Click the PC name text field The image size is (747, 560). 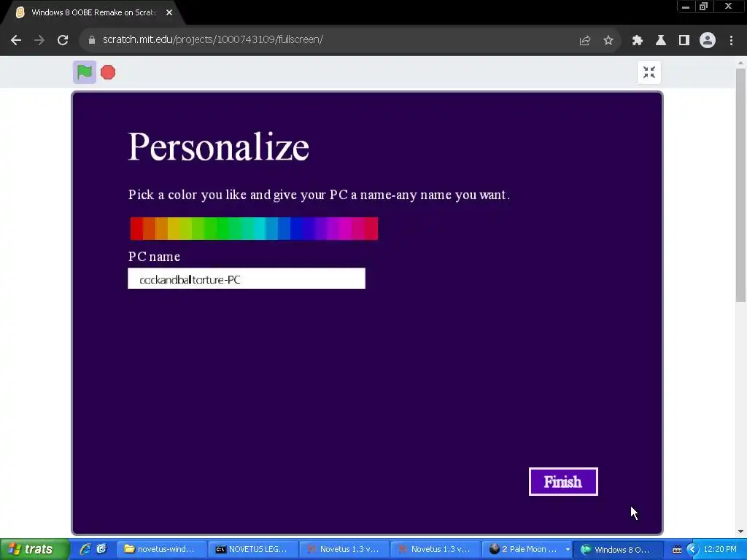point(247,279)
